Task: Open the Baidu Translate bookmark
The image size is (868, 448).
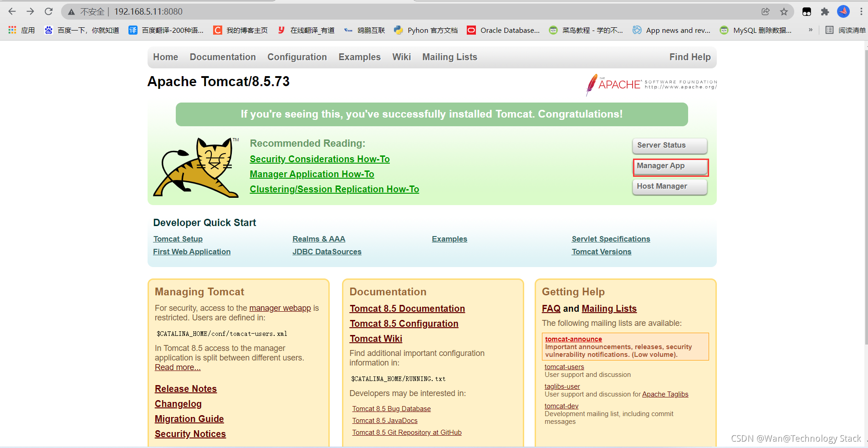Action: click(x=166, y=30)
